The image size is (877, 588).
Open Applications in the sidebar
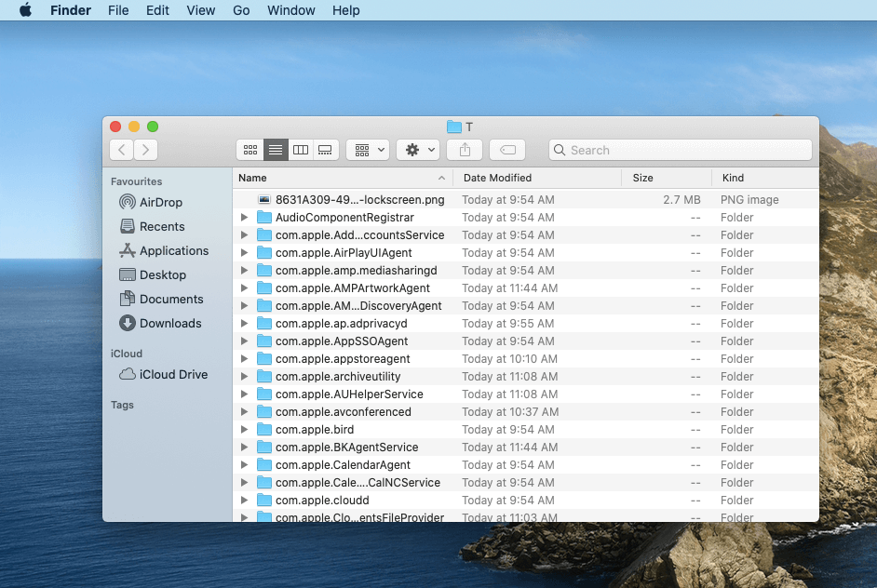[164, 250]
